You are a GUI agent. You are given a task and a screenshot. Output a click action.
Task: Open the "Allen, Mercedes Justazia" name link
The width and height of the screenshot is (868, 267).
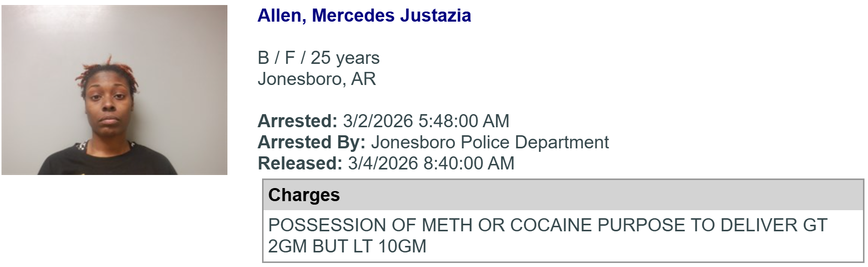click(364, 16)
